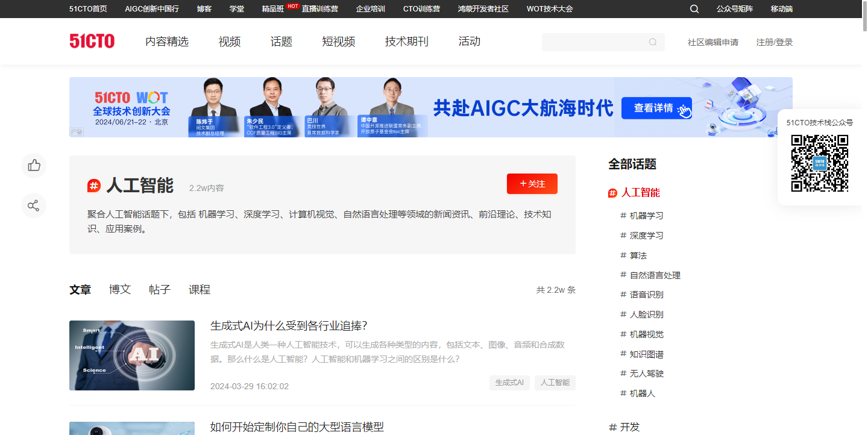
Task: Click the 51CTO技术栈 QR code
Action: 820,163
